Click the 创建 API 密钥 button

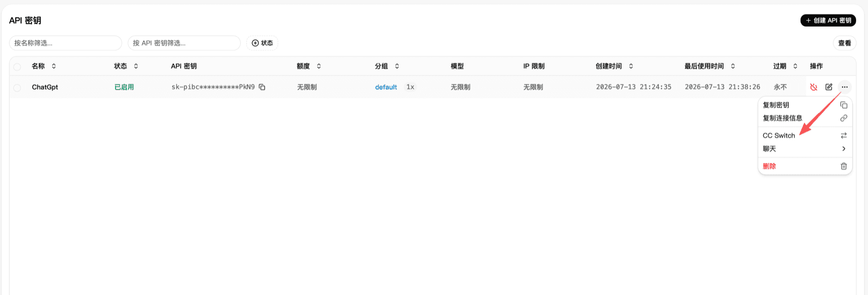(828, 21)
